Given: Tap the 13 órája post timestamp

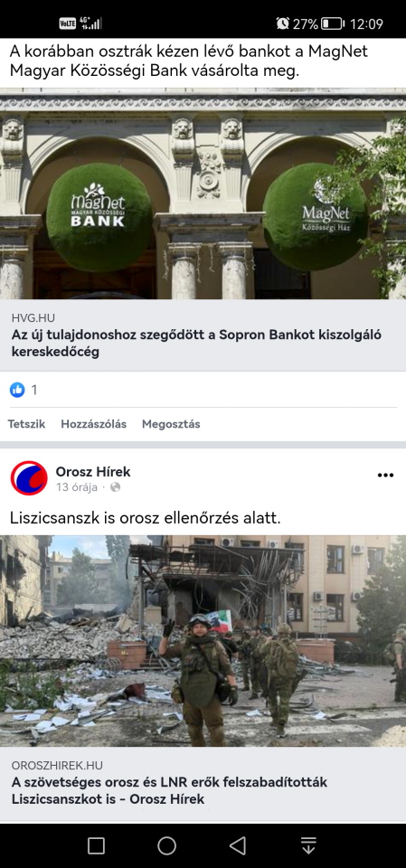Looking at the screenshot, I should click(x=77, y=487).
